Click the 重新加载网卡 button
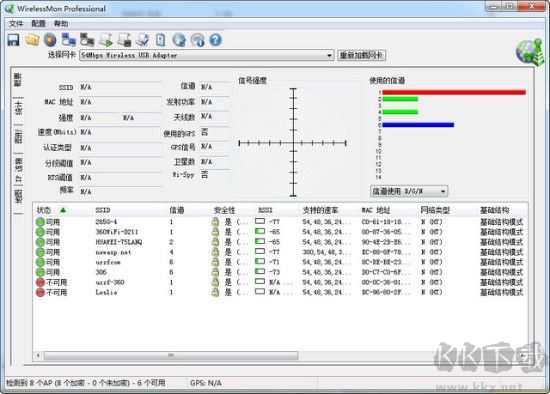The width and height of the screenshot is (550, 394). click(x=361, y=55)
